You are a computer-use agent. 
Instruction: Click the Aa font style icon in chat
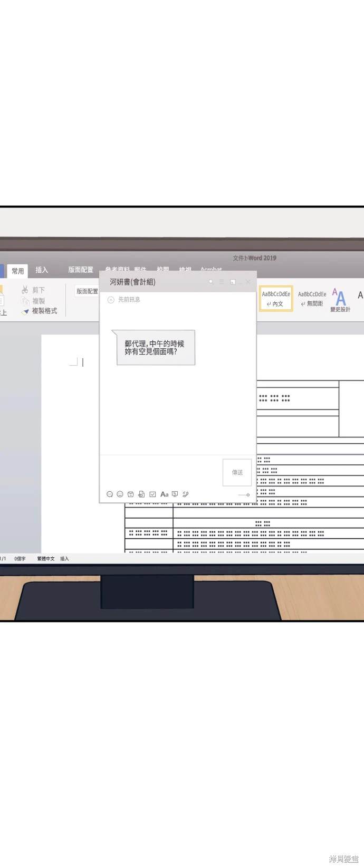coord(164,494)
